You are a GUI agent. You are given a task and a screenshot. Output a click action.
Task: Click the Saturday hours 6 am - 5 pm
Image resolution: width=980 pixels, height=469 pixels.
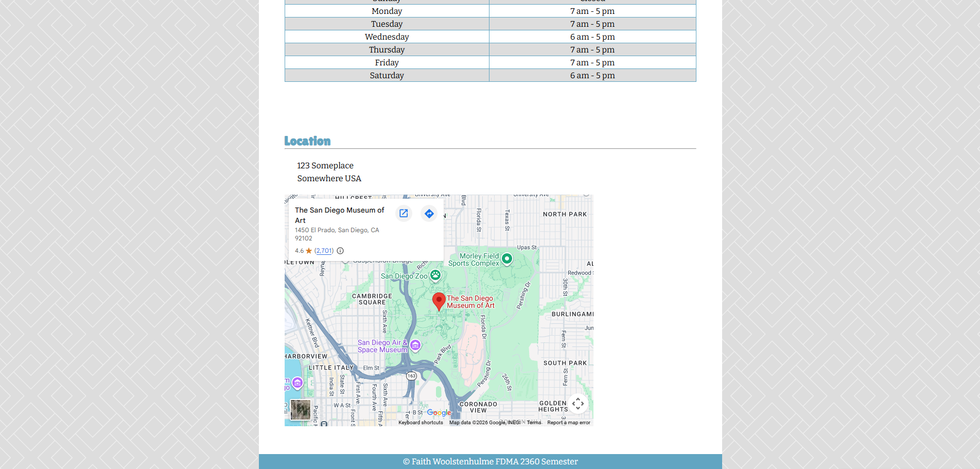592,75
